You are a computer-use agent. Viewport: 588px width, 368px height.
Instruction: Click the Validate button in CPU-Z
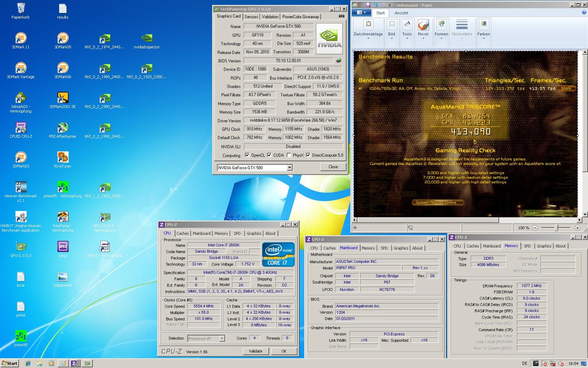[255, 351]
